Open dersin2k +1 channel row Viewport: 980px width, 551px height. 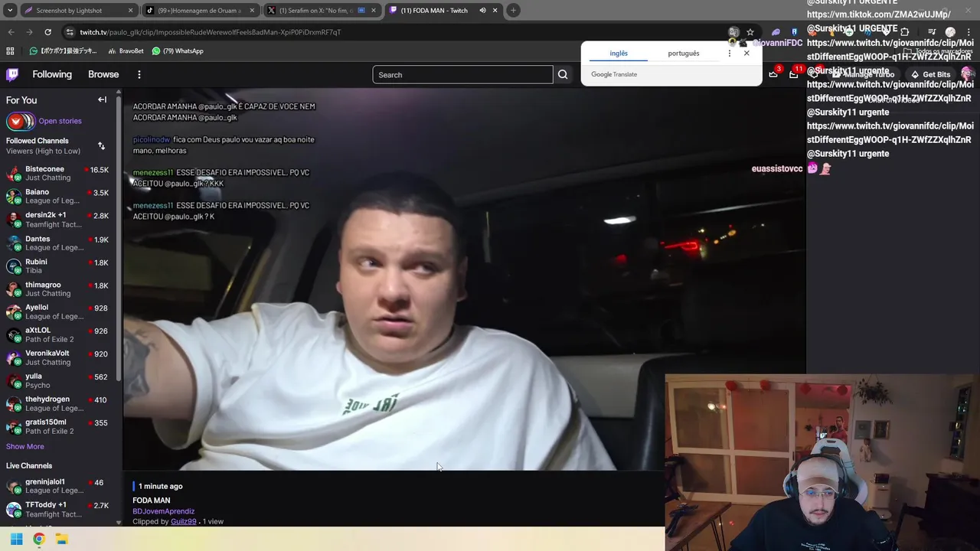coord(57,220)
